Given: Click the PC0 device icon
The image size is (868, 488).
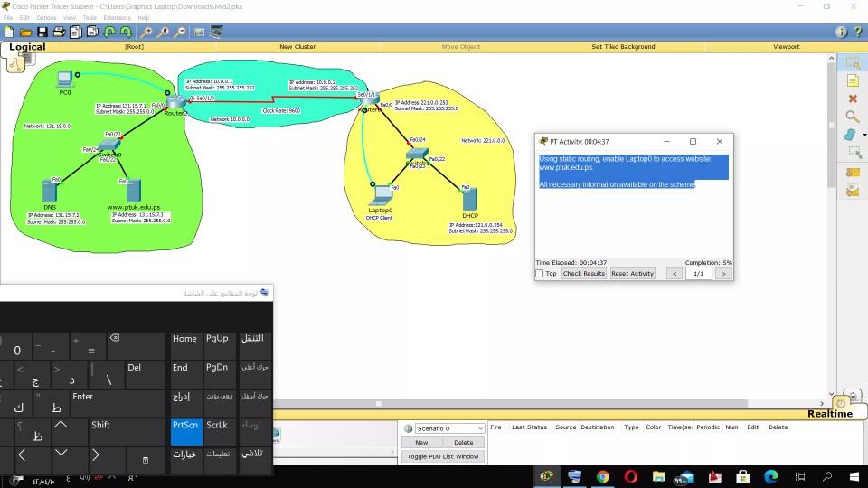Looking at the screenshot, I should (65, 80).
